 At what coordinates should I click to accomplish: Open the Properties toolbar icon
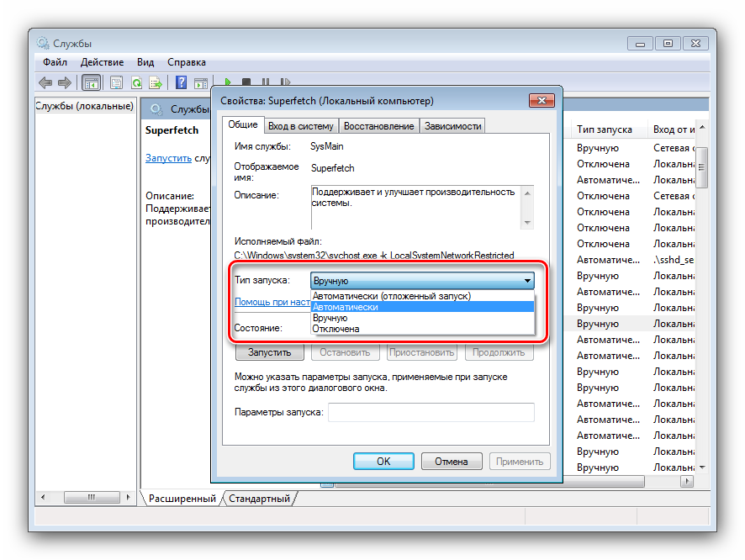pyautogui.click(x=116, y=82)
